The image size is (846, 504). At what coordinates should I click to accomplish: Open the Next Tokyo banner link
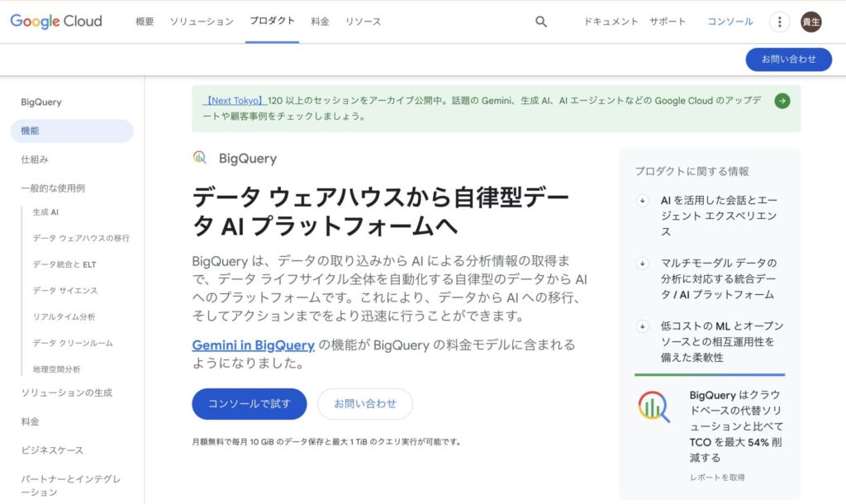click(235, 100)
